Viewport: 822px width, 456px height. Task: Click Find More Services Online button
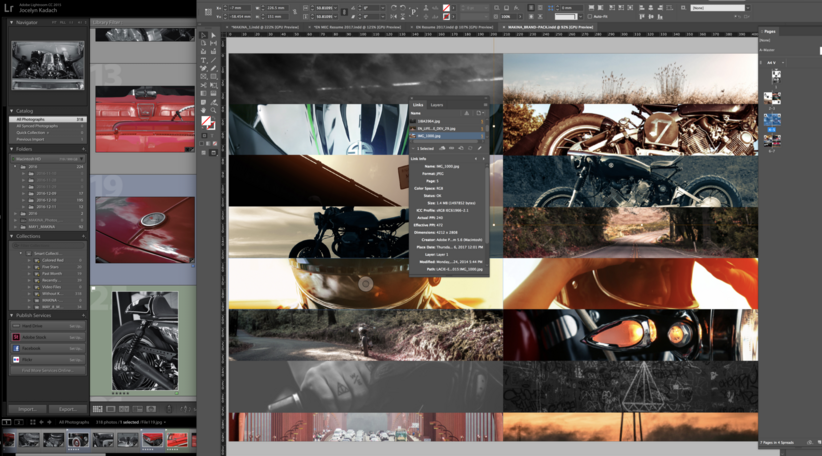tap(48, 370)
